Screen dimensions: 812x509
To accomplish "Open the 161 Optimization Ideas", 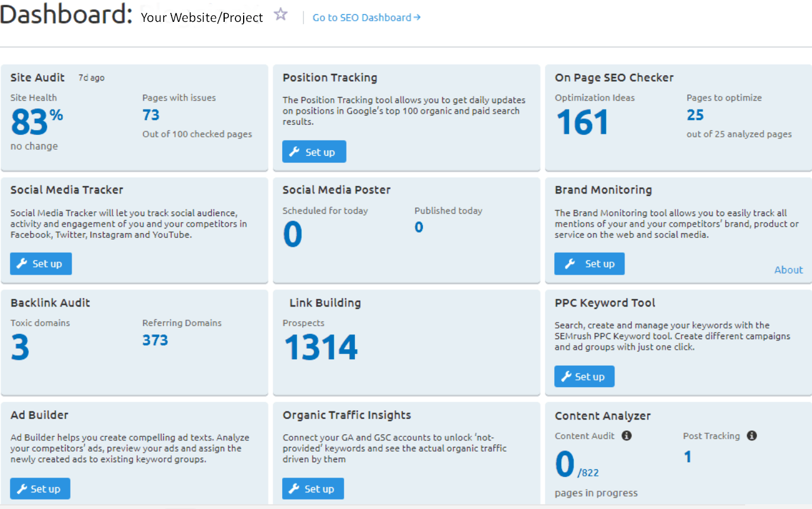I will 582,121.
